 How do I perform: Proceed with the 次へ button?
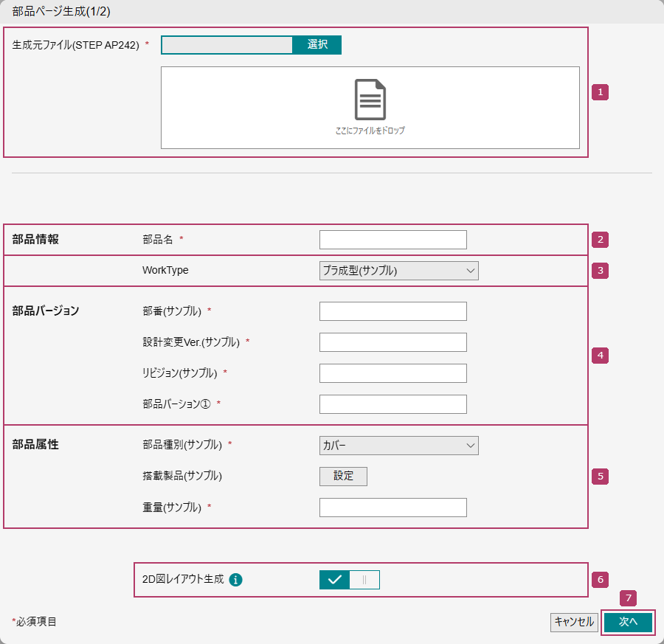tap(628, 623)
